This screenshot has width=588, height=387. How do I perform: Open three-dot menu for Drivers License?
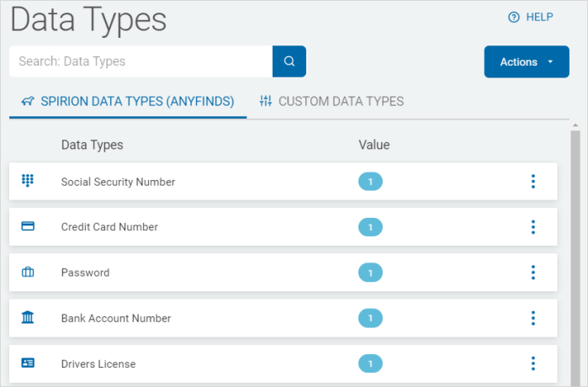pyautogui.click(x=532, y=363)
